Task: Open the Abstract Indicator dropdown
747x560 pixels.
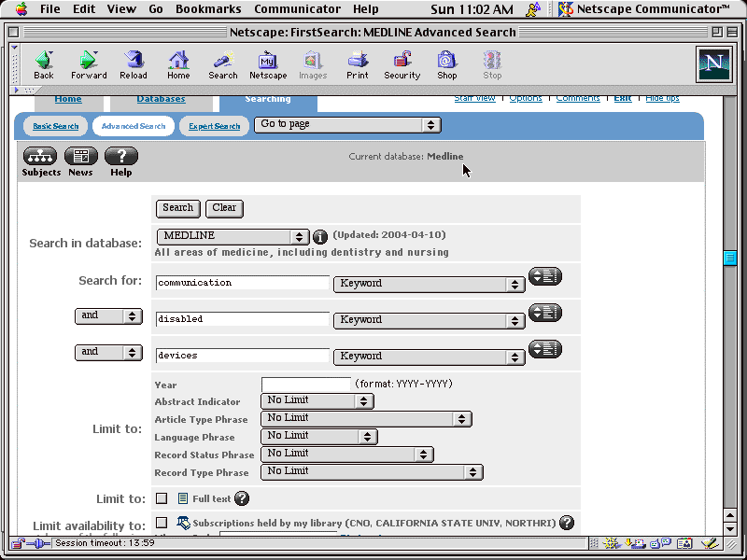Action: pyautogui.click(x=317, y=401)
